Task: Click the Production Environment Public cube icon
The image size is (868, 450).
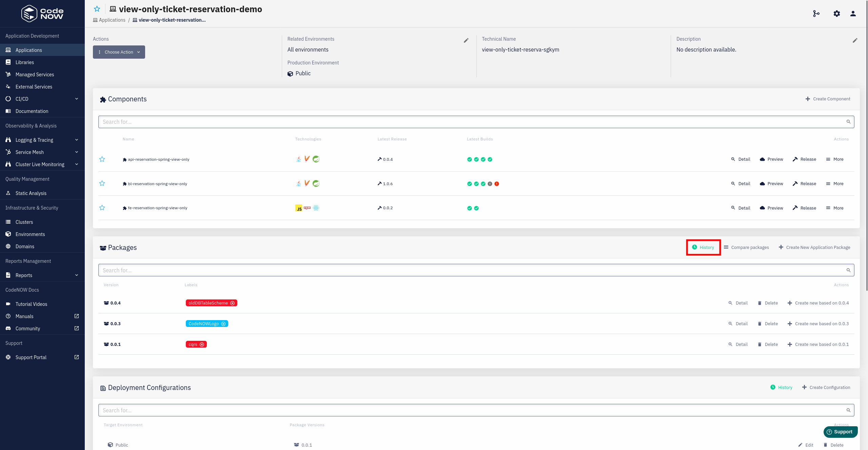Action: coord(290,74)
